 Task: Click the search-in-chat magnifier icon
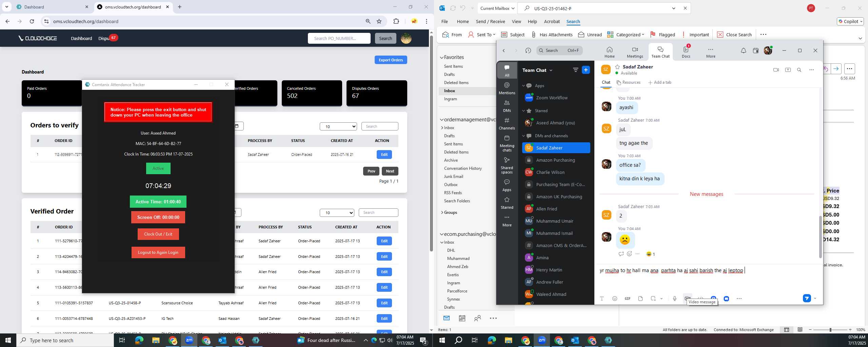pyautogui.click(x=799, y=70)
